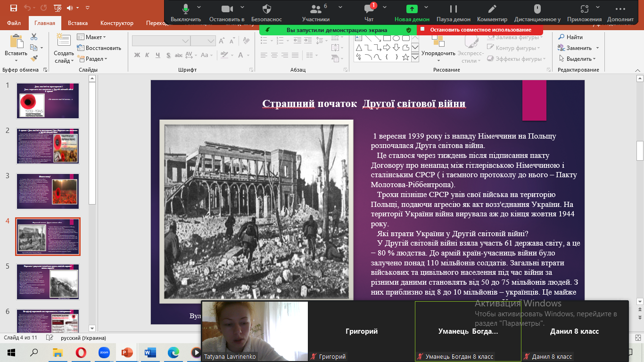This screenshot has width=644, height=362.
Task: Click the Copy icon in clipboard group
Action: tap(34, 48)
